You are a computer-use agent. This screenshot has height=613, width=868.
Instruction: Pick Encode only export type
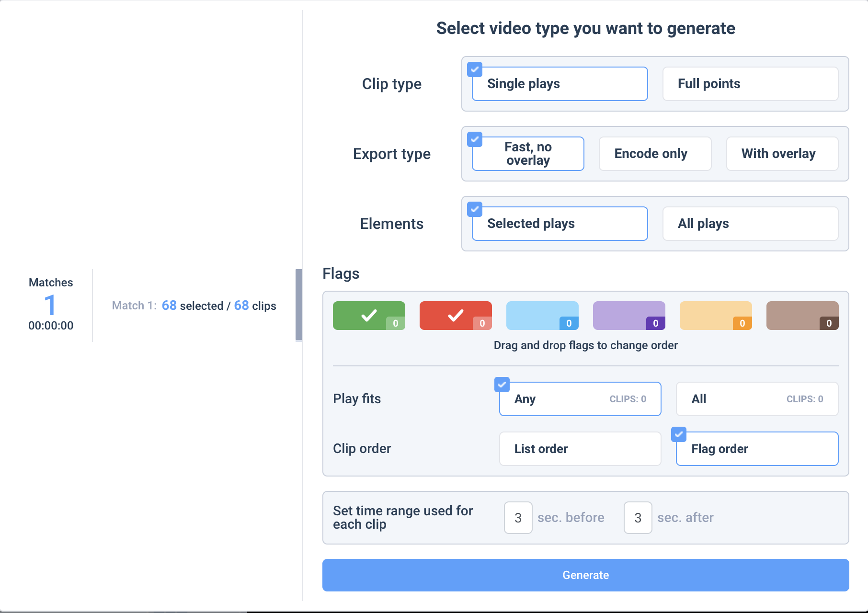coord(655,154)
